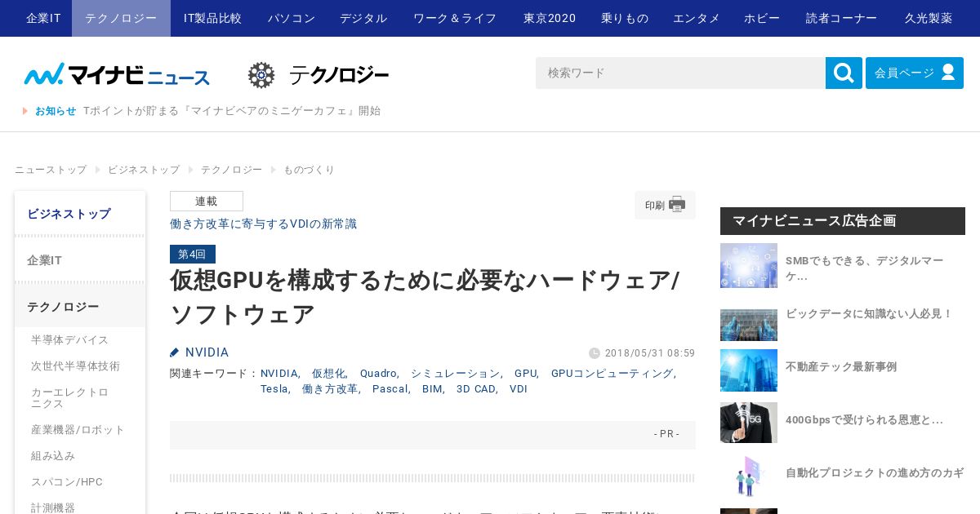Open the Quadro keyword link
Screen dimensions: 980x514
(377, 374)
